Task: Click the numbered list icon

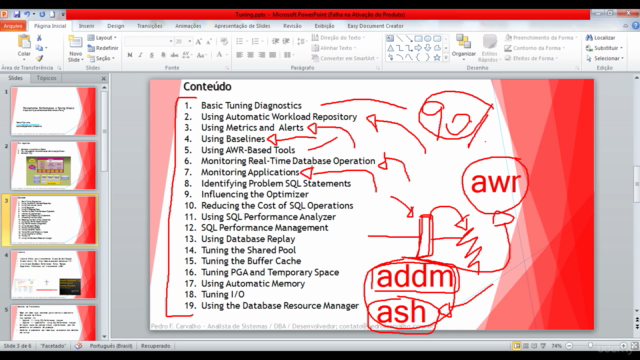Action: point(256,41)
